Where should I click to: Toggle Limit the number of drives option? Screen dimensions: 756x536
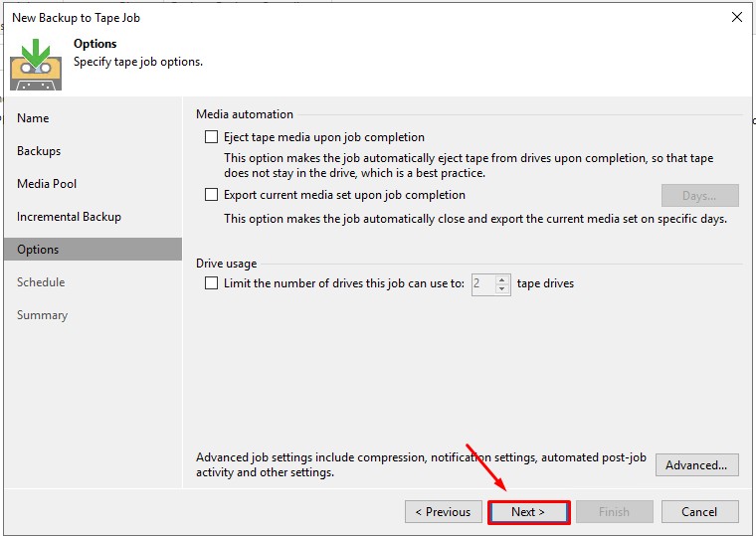coord(211,283)
